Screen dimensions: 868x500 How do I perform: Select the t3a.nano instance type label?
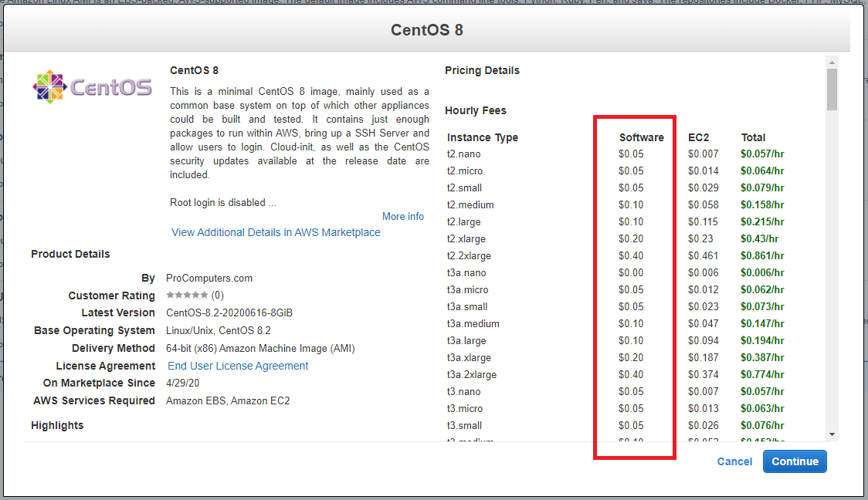click(466, 272)
